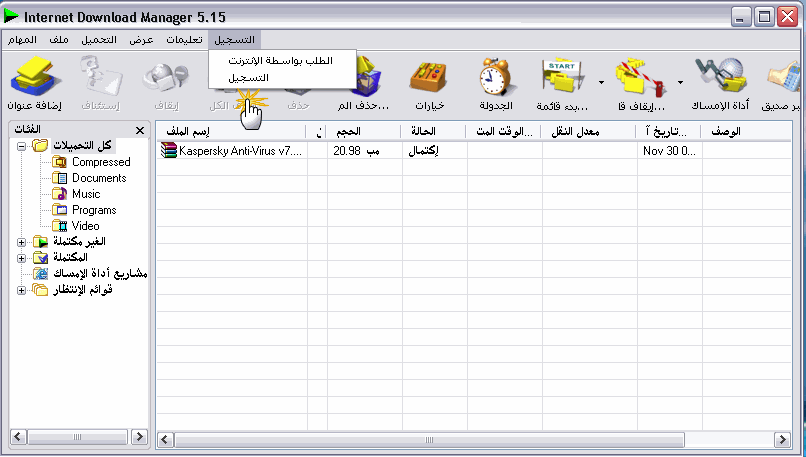Open the Downloads (التحميل) menu

[x=99, y=40]
